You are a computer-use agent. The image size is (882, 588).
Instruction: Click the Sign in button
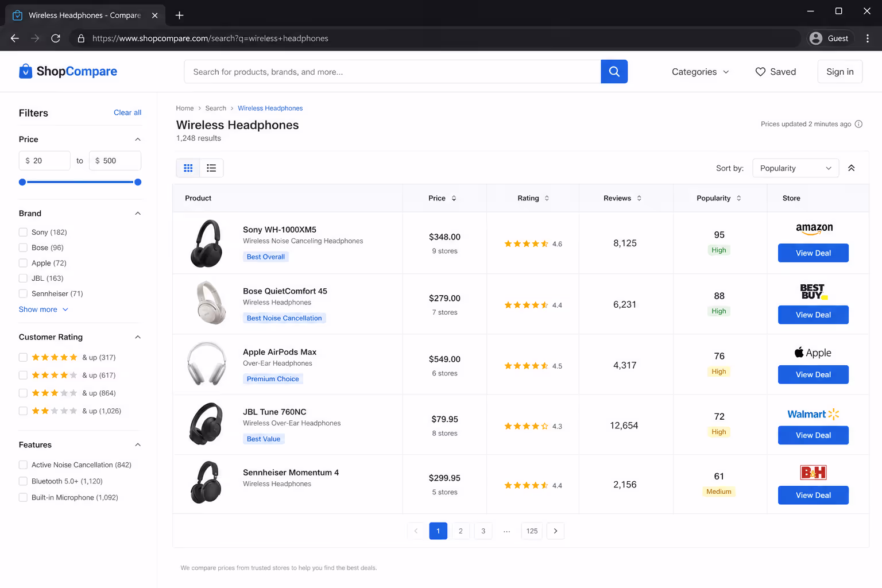click(840, 72)
